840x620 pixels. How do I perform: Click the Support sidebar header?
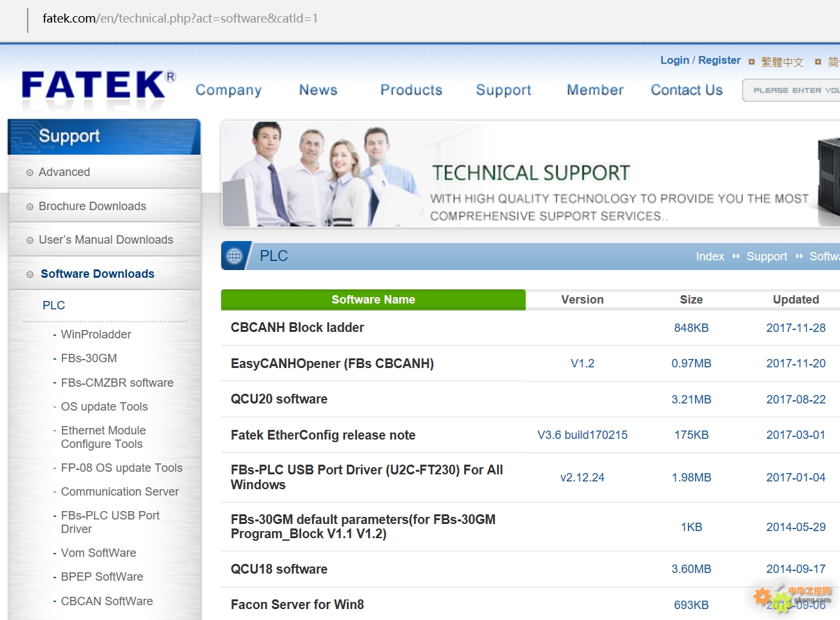[104, 137]
